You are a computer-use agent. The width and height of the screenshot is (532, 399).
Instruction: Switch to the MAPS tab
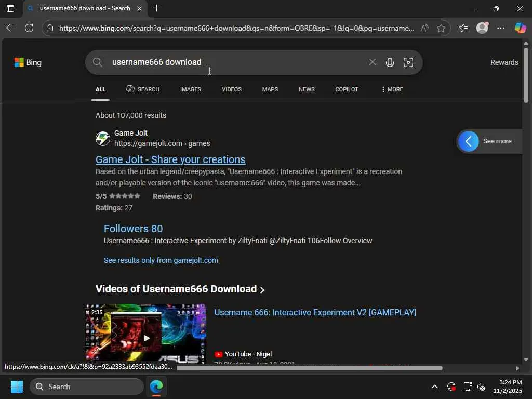[x=270, y=89]
